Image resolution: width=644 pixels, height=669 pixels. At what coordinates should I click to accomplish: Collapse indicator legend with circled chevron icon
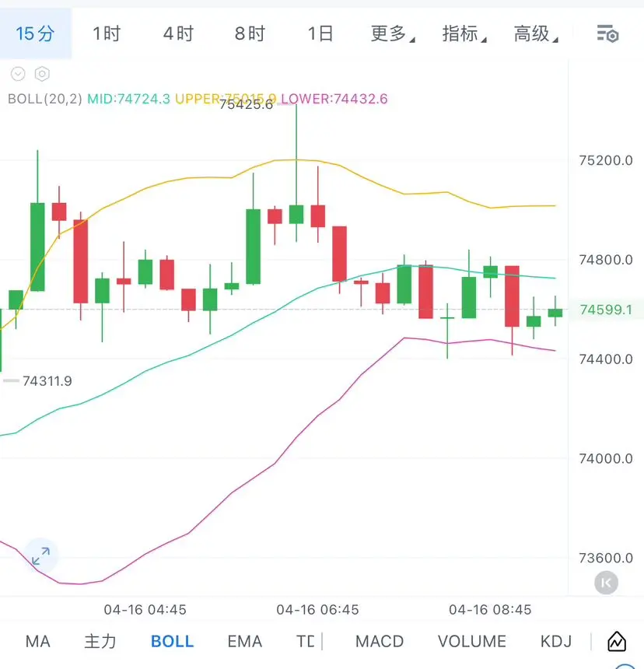(x=18, y=74)
